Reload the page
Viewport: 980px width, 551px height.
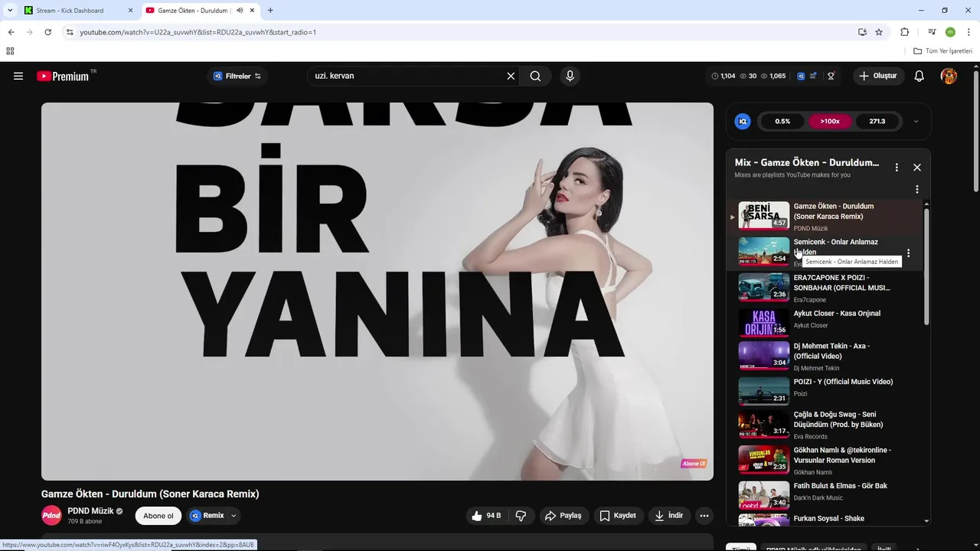coord(47,32)
